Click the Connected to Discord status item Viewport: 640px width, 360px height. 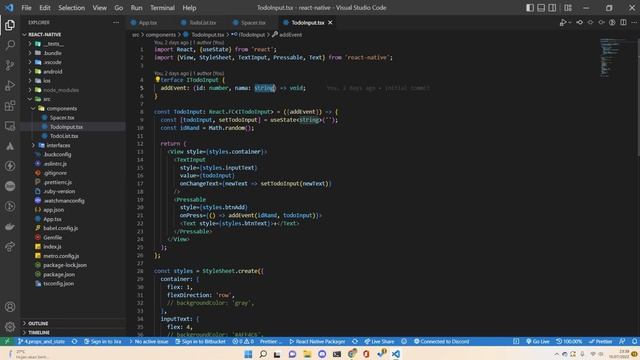click(441, 341)
